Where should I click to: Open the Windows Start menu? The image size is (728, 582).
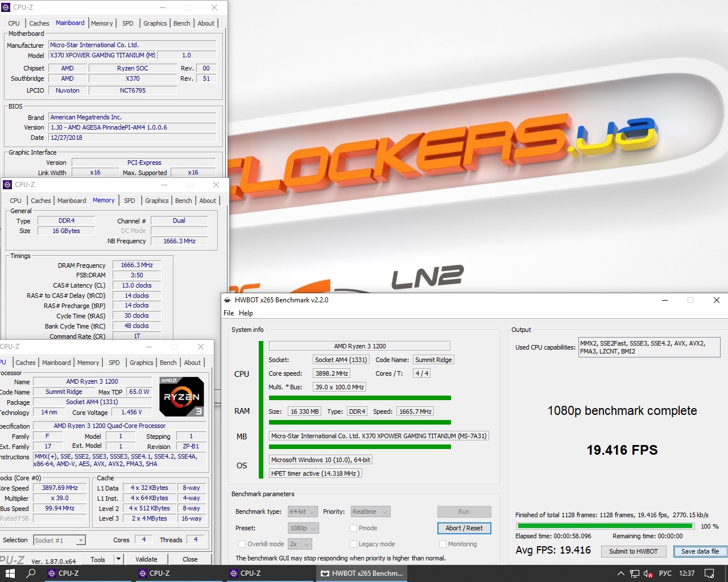tap(10, 573)
